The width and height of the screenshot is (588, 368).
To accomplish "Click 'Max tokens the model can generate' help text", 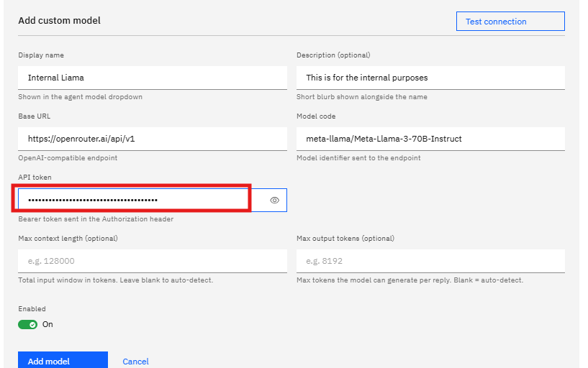I will tap(410, 280).
